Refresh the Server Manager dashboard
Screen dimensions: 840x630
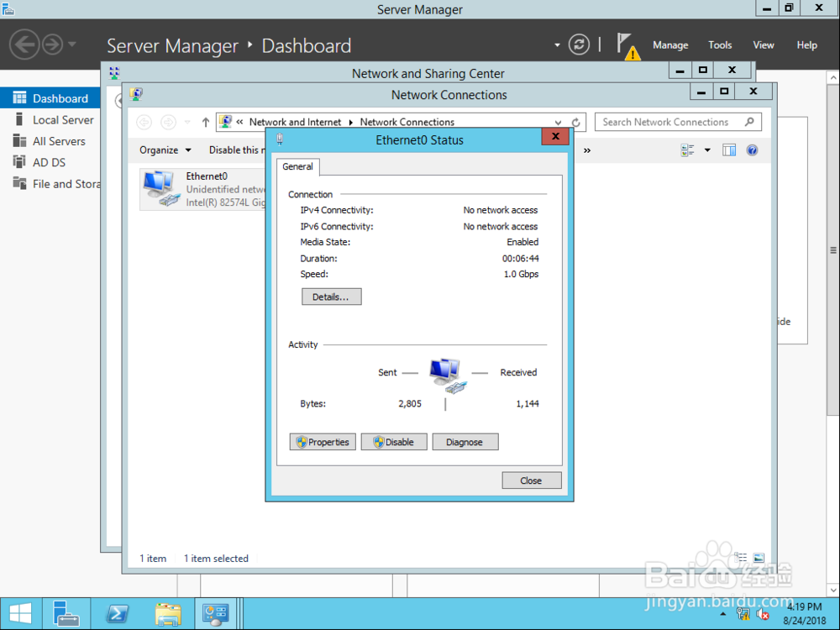point(579,45)
